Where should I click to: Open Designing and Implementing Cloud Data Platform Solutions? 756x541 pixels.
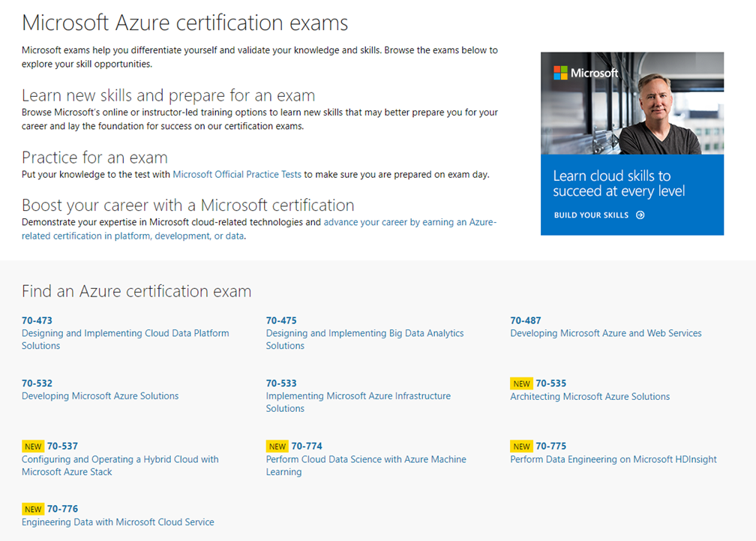coord(125,339)
